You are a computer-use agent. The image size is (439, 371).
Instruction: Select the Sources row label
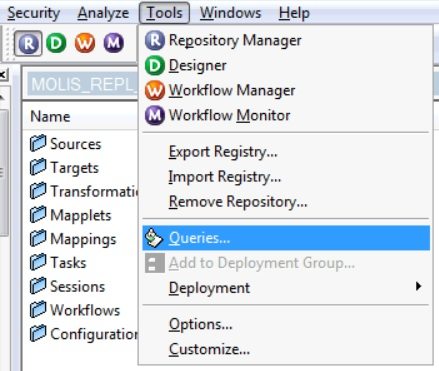click(76, 144)
